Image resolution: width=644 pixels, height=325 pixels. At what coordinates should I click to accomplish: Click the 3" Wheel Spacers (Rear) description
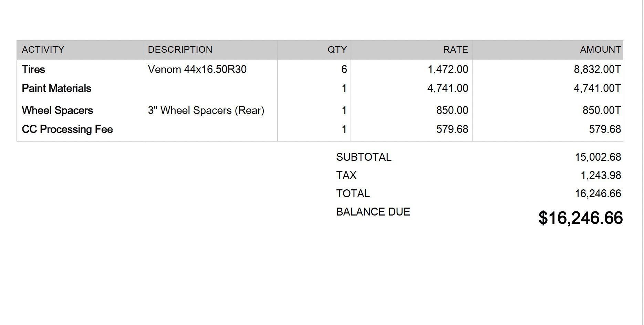coord(206,111)
